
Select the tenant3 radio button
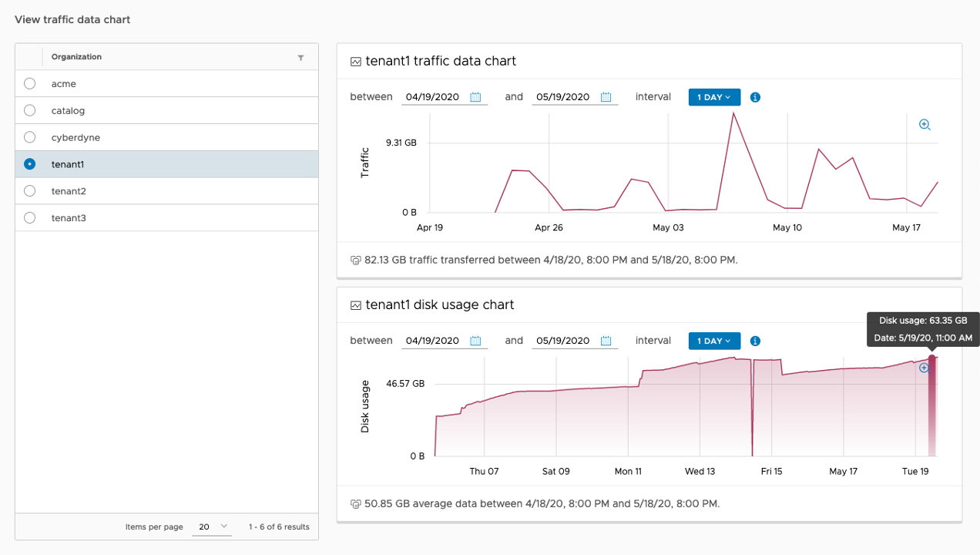[x=30, y=217]
